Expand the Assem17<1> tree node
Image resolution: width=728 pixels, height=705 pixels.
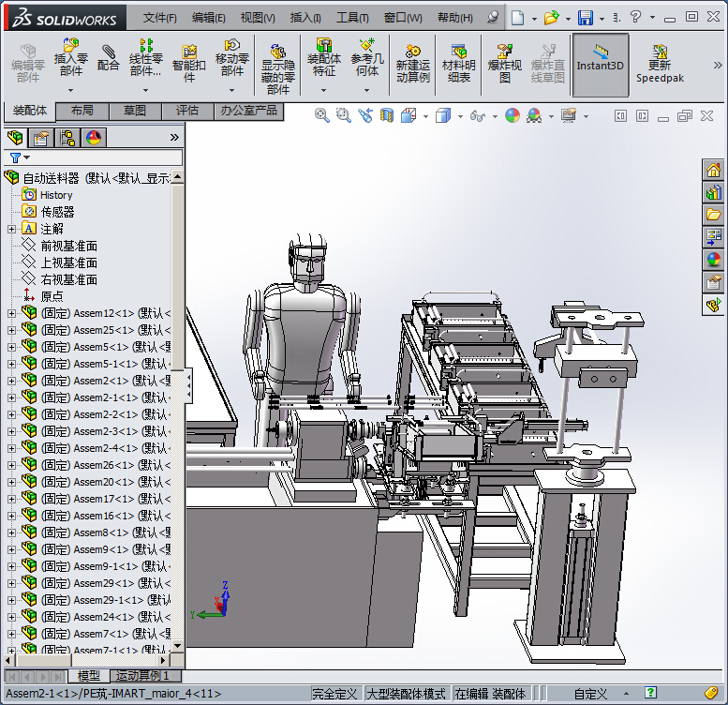(x=11, y=499)
